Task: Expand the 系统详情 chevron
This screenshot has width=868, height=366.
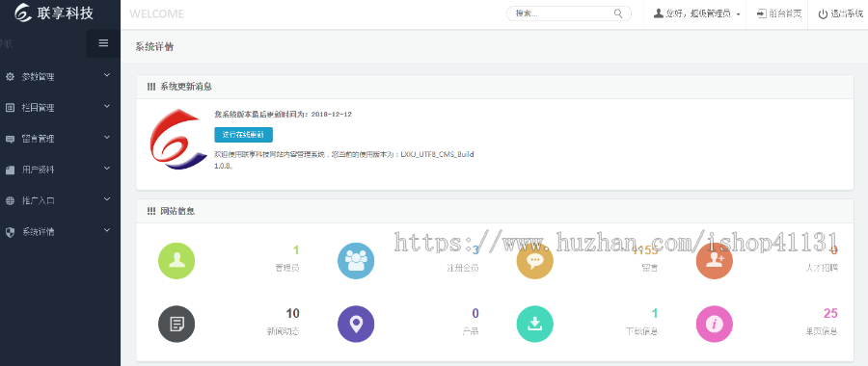Action: 107,230
